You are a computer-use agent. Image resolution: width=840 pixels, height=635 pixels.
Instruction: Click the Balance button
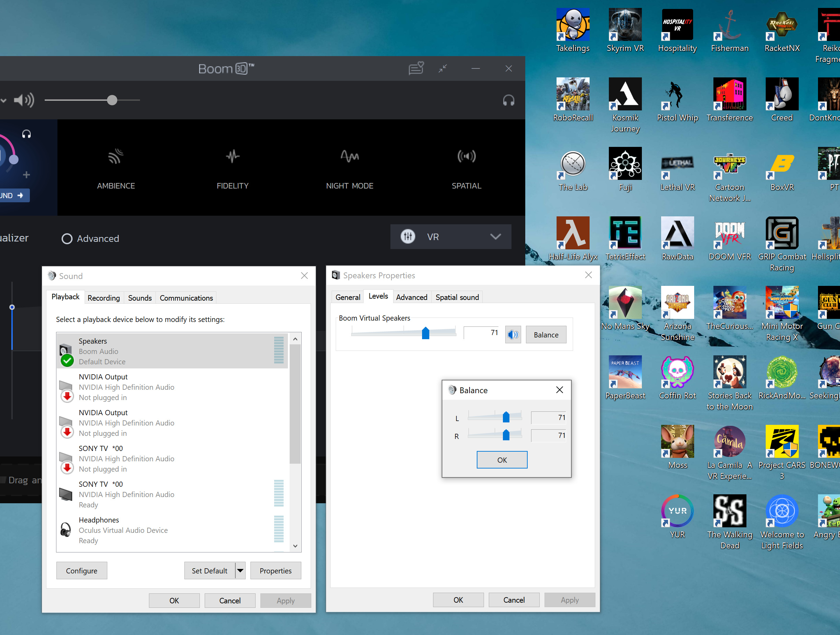pyautogui.click(x=546, y=335)
